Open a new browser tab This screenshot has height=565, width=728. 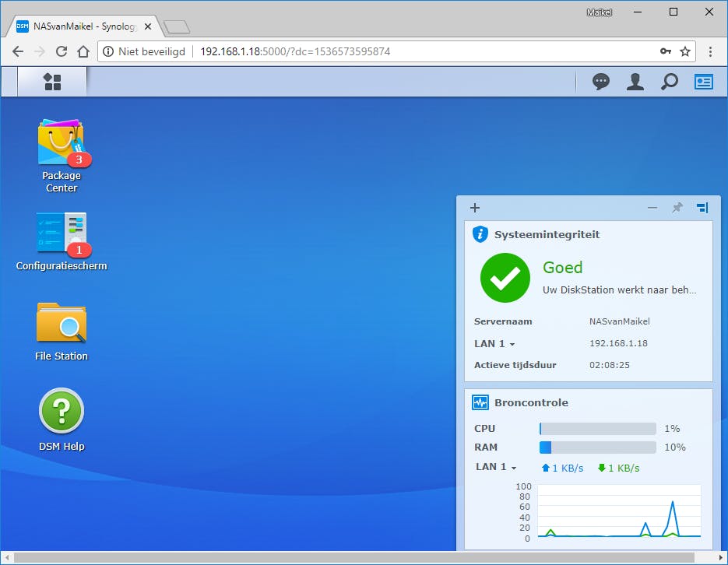[177, 27]
